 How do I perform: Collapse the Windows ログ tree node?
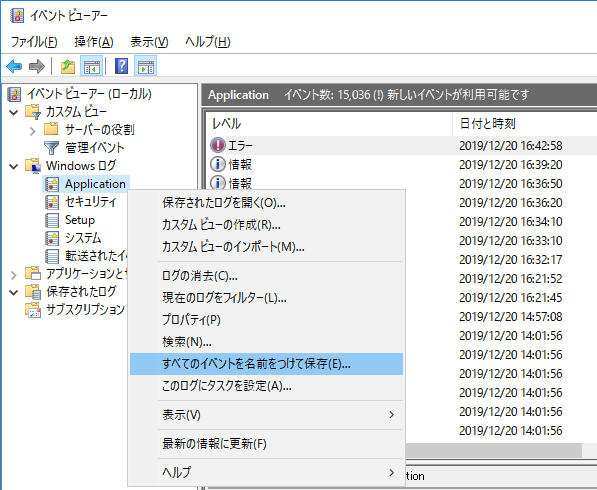[14, 166]
